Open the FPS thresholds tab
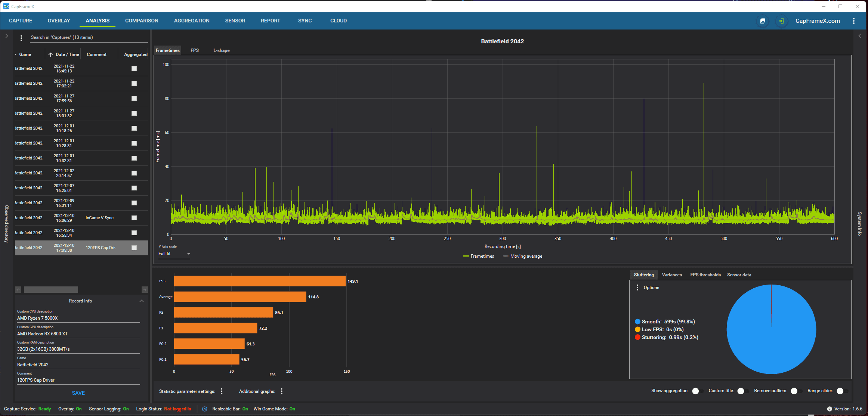This screenshot has height=416, width=868. coord(705,275)
